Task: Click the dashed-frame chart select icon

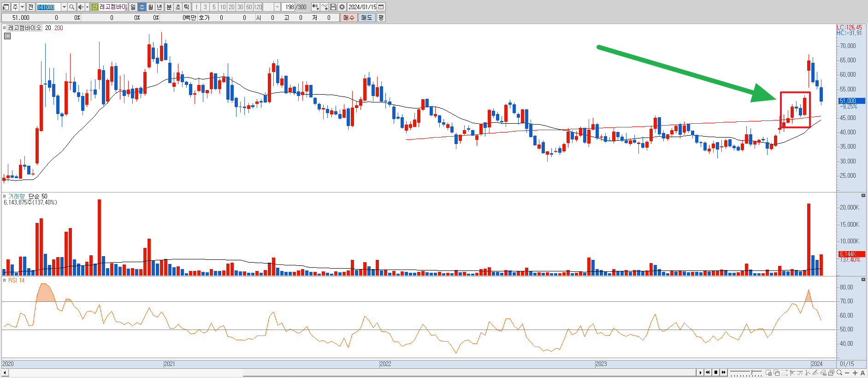Action: pyautogui.click(x=784, y=372)
